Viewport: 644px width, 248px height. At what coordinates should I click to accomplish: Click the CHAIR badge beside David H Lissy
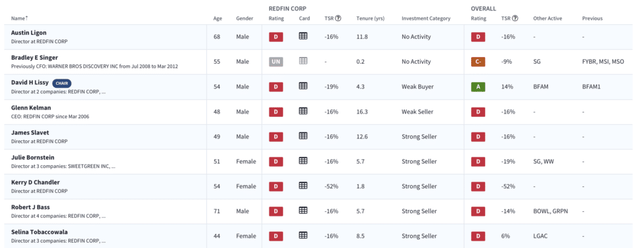(62, 83)
